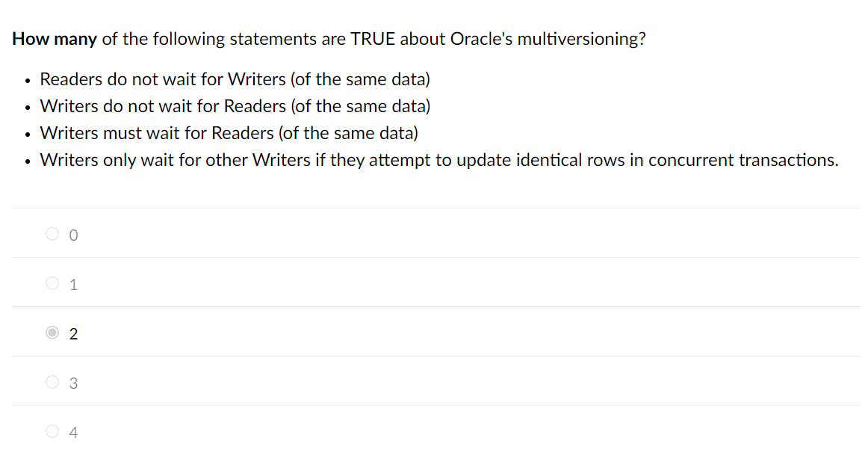
Task: Select the radio button for answer 0
Action: coord(52,233)
